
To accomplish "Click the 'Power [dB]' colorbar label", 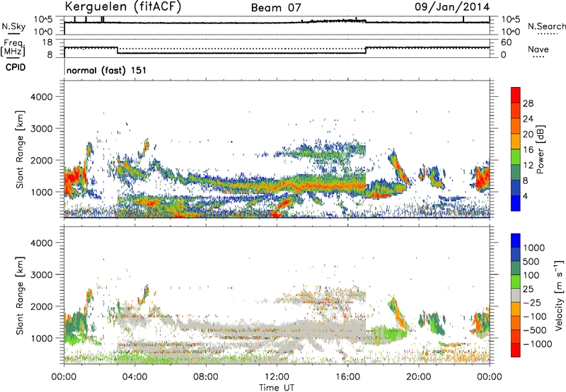I will coord(540,149).
